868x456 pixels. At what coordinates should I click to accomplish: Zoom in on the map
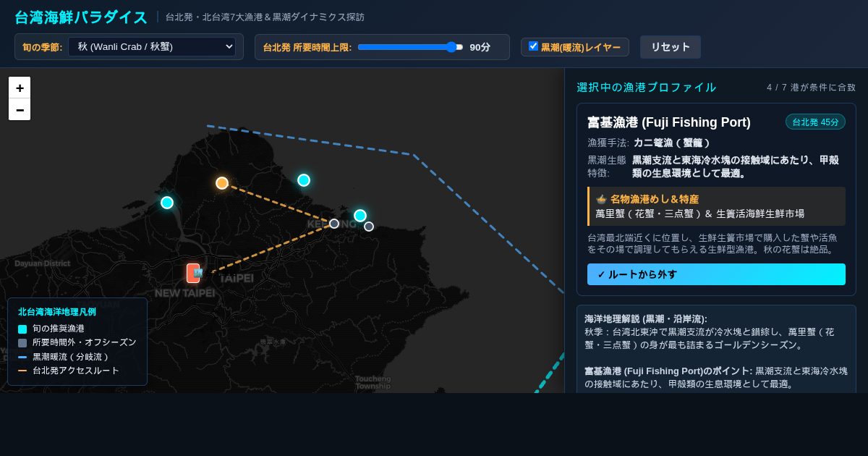pos(20,88)
